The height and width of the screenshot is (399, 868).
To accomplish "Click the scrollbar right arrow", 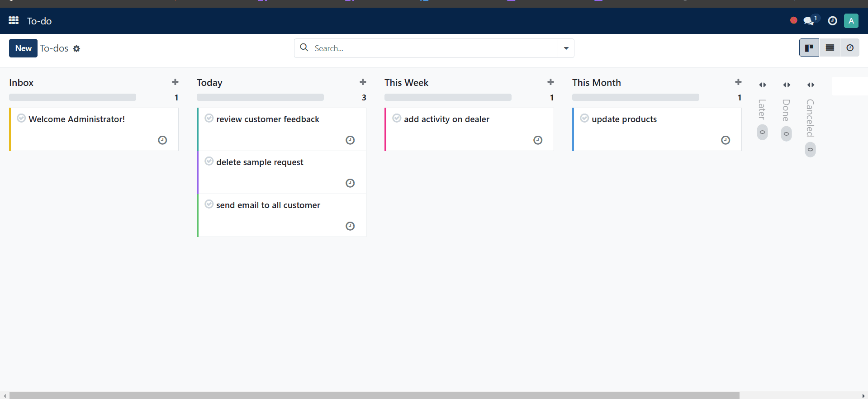I will click(863, 396).
